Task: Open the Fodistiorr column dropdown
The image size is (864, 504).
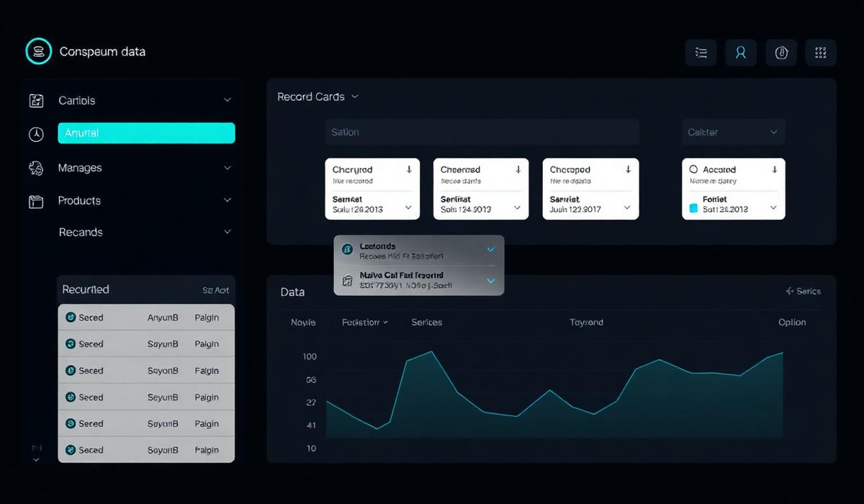Action: pyautogui.click(x=365, y=323)
